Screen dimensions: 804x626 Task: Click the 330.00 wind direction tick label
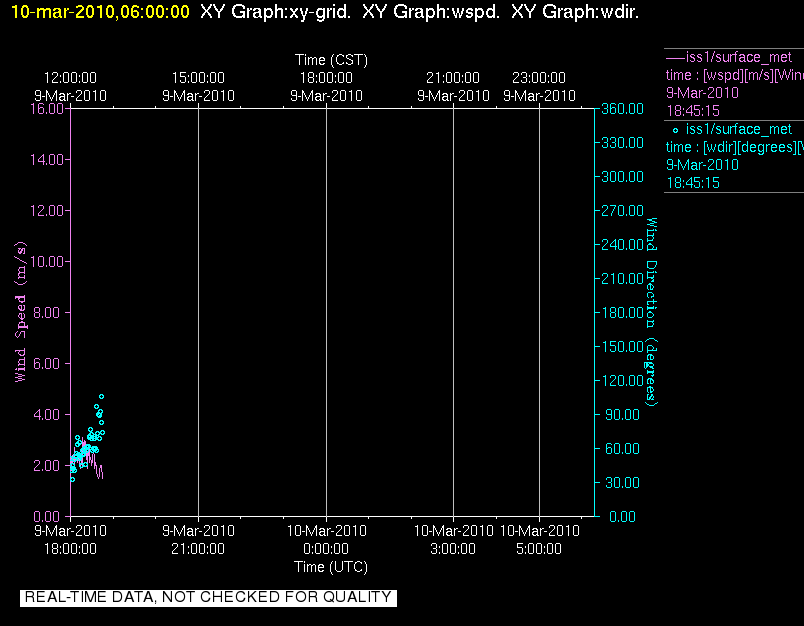point(622,143)
